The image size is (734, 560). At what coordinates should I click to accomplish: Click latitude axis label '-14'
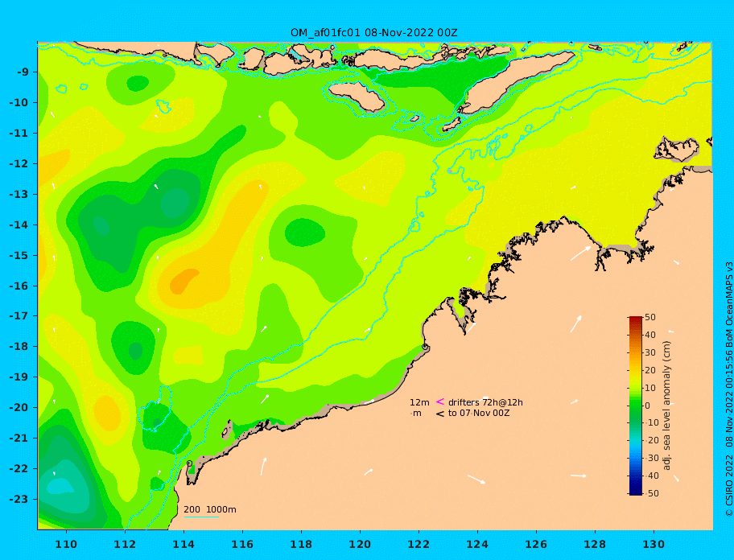[19, 225]
